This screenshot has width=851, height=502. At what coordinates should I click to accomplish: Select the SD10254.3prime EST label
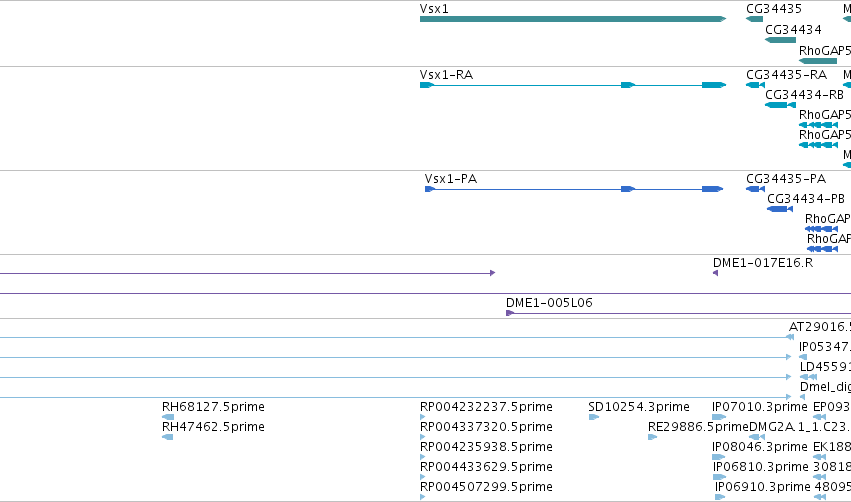639,407
